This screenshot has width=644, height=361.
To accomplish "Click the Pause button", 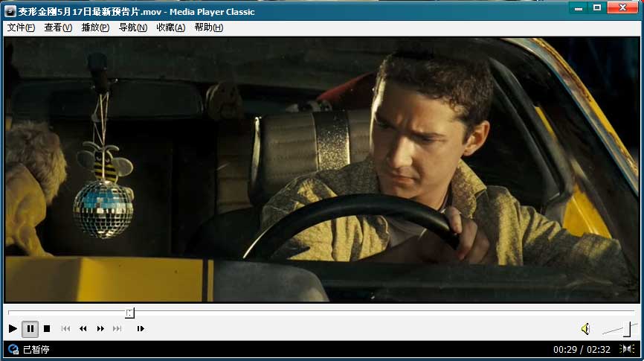I will (30, 328).
